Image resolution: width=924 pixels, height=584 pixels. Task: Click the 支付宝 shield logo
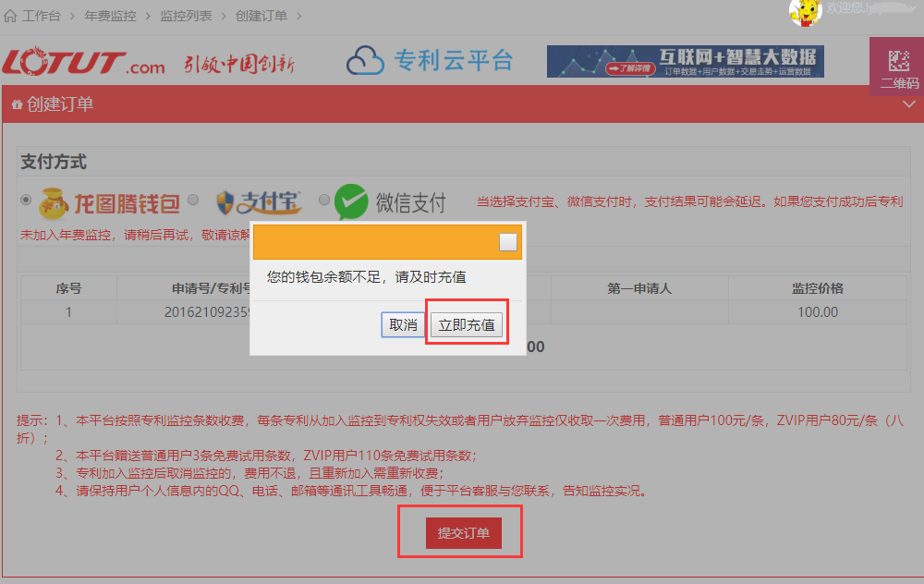pyautogui.click(x=225, y=202)
